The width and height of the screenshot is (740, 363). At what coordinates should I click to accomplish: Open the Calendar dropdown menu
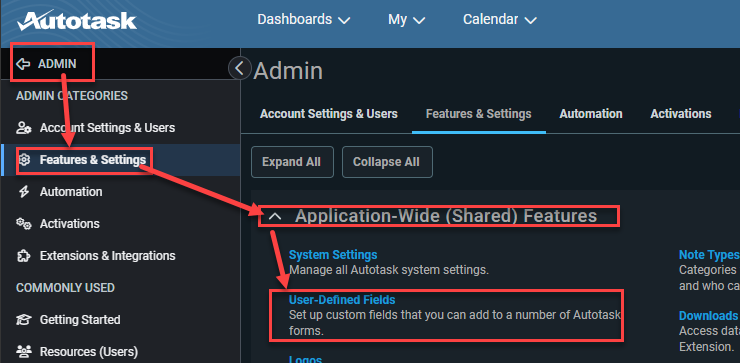tap(500, 19)
